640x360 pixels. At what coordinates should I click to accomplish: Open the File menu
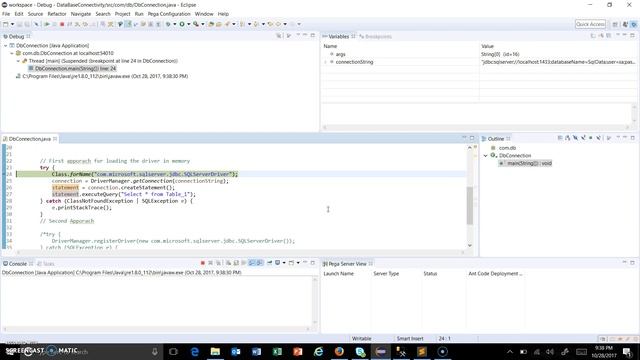6,14
